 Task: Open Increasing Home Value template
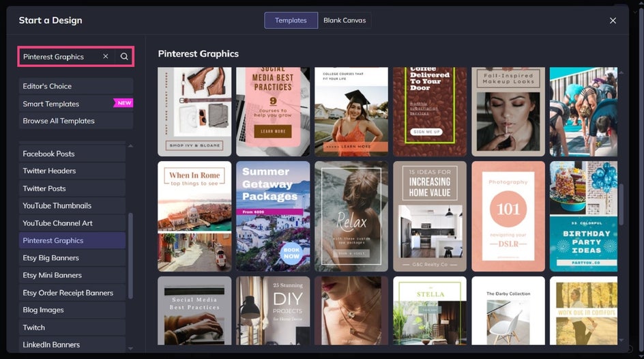tap(430, 216)
